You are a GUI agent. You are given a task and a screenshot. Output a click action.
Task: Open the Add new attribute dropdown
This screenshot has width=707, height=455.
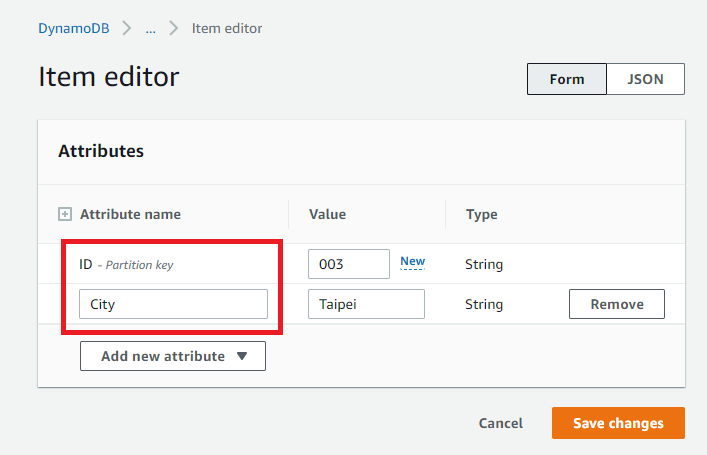(x=173, y=356)
